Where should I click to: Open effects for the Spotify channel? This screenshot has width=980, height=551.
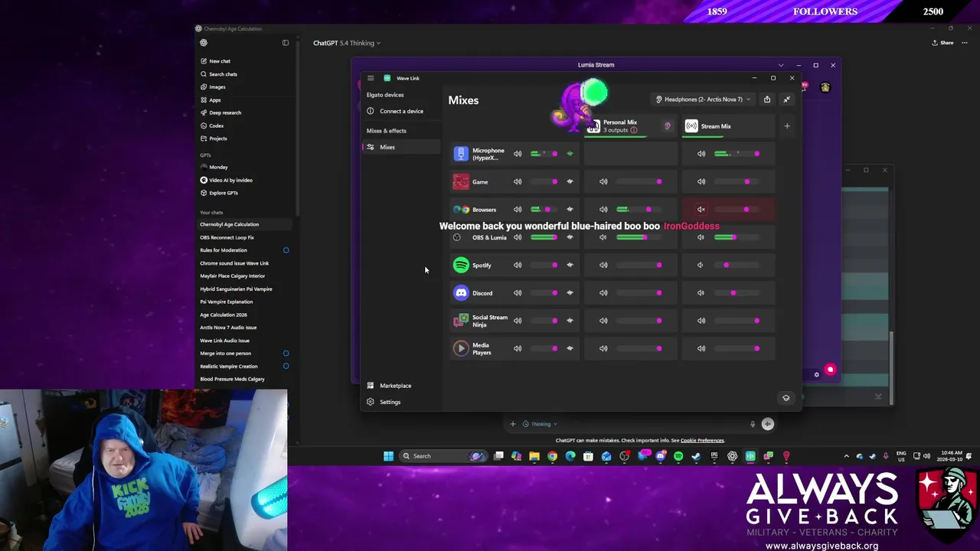pos(570,265)
